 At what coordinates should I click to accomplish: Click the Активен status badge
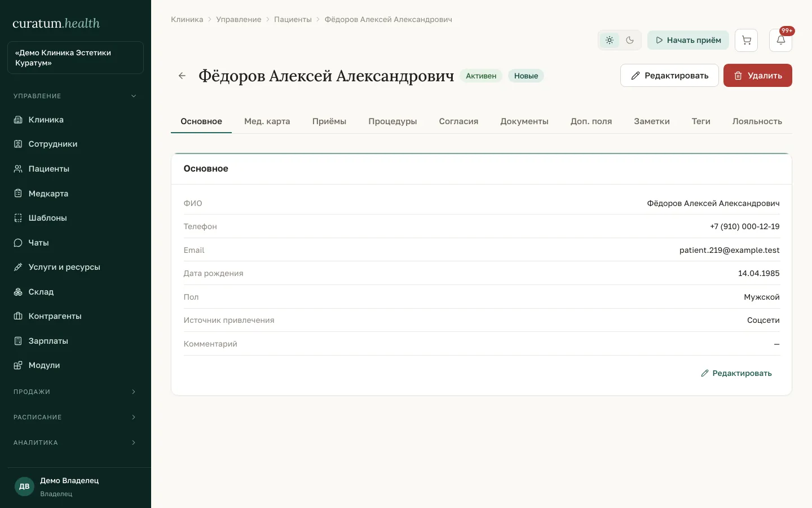pos(481,76)
